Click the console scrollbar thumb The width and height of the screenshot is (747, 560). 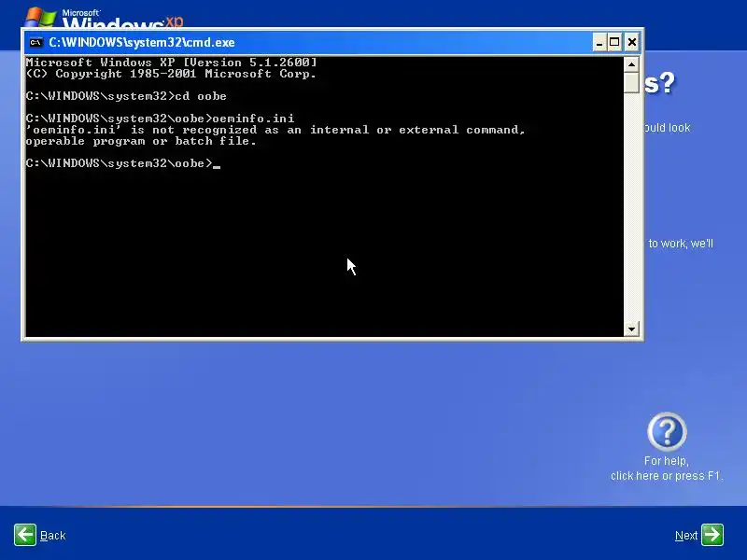tap(631, 82)
